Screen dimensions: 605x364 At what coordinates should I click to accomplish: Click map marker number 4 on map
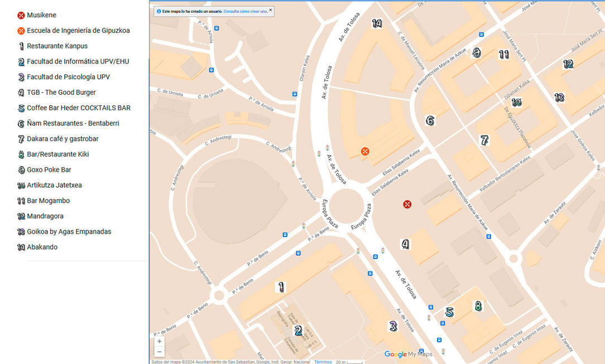(405, 244)
